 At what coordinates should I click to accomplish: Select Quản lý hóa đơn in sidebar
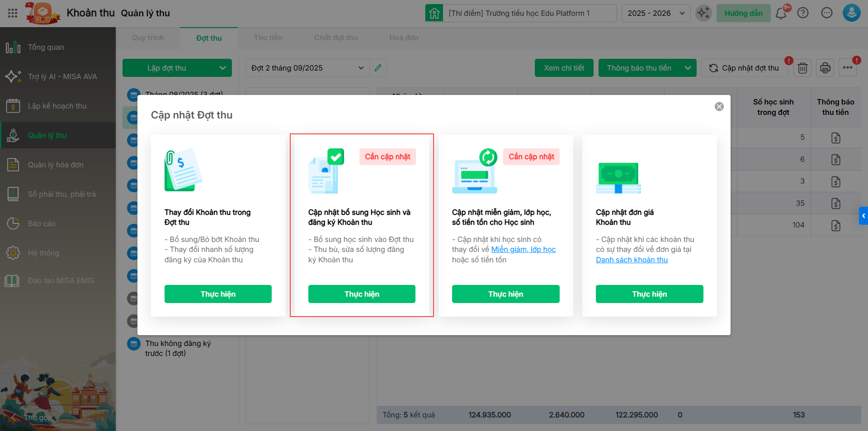[56, 165]
